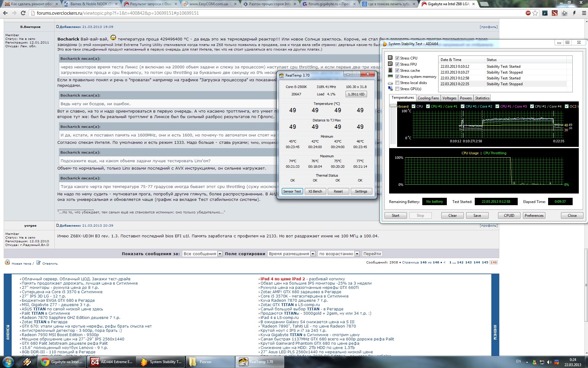
Task: Toggle the CPU #1 / Core #2 graph checkbox
Action: click(462, 106)
